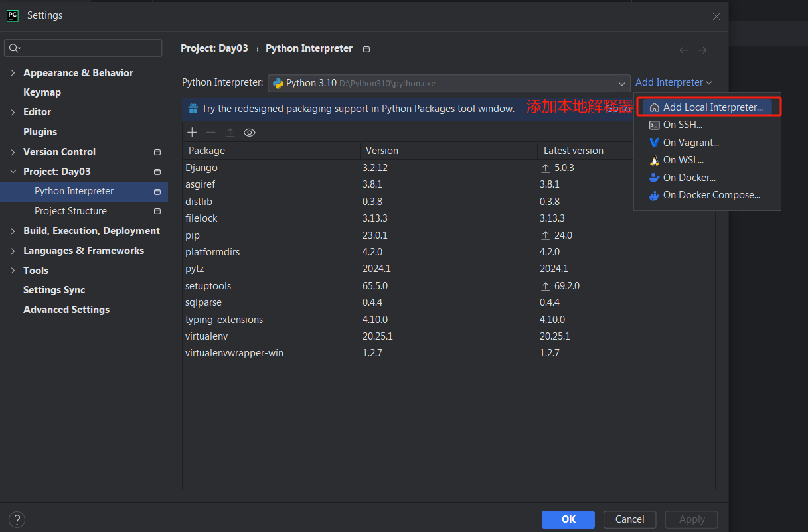The image size is (808, 532).
Task: Click the settings search input field
Action: pos(83,48)
